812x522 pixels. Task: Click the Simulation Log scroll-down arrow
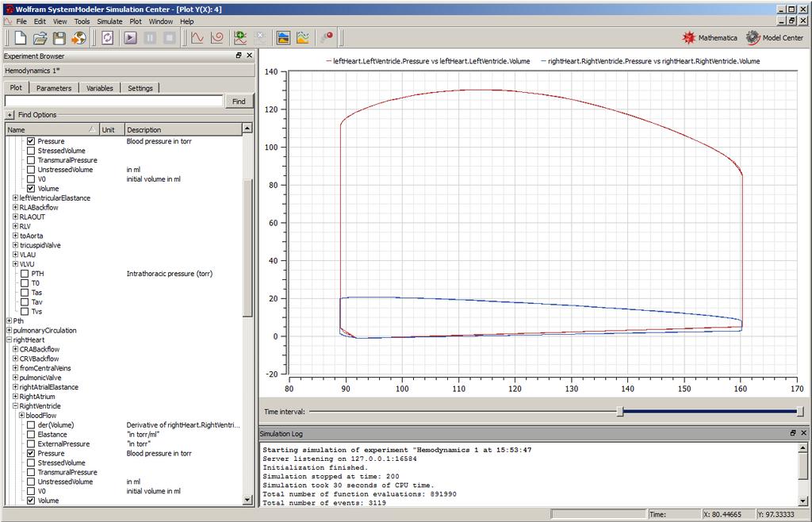coord(802,501)
